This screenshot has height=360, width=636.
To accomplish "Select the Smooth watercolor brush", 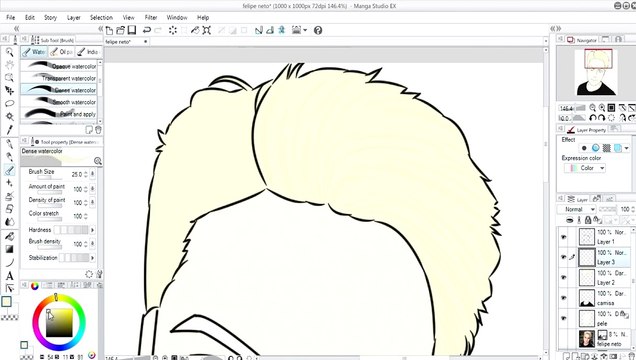I will (59, 102).
